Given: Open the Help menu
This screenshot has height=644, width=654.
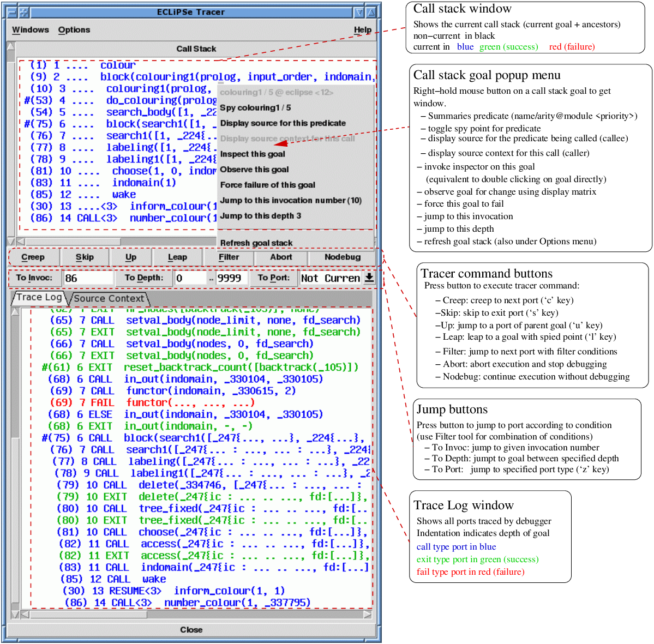Looking at the screenshot, I should (362, 30).
